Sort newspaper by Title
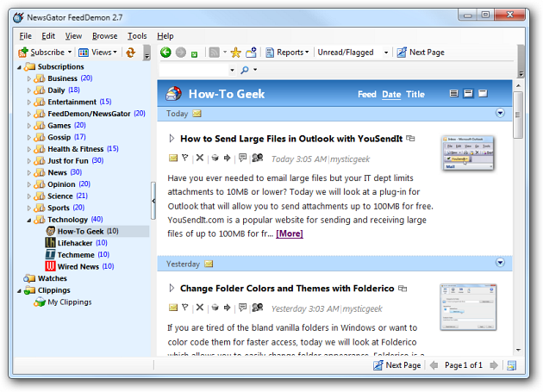The width and height of the screenshot is (543, 392). (415, 95)
